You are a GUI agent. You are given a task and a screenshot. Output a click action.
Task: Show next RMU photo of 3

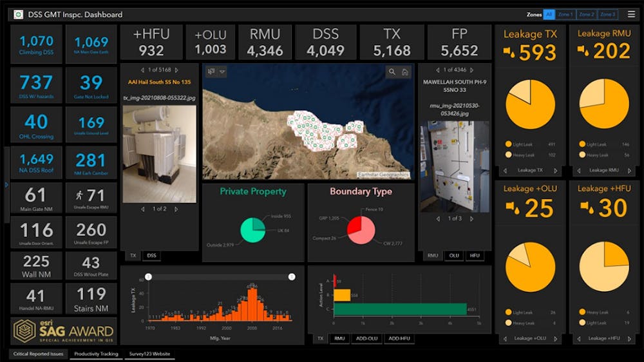click(x=471, y=218)
